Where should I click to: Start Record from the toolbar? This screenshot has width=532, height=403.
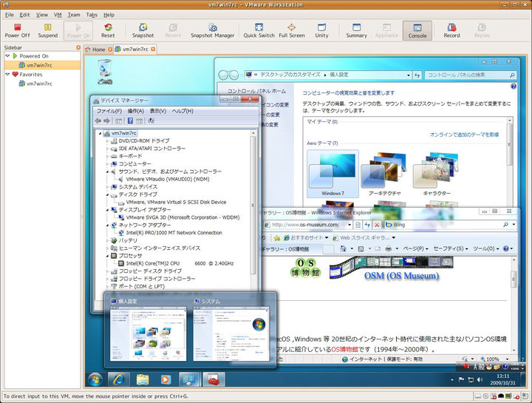coord(451,30)
